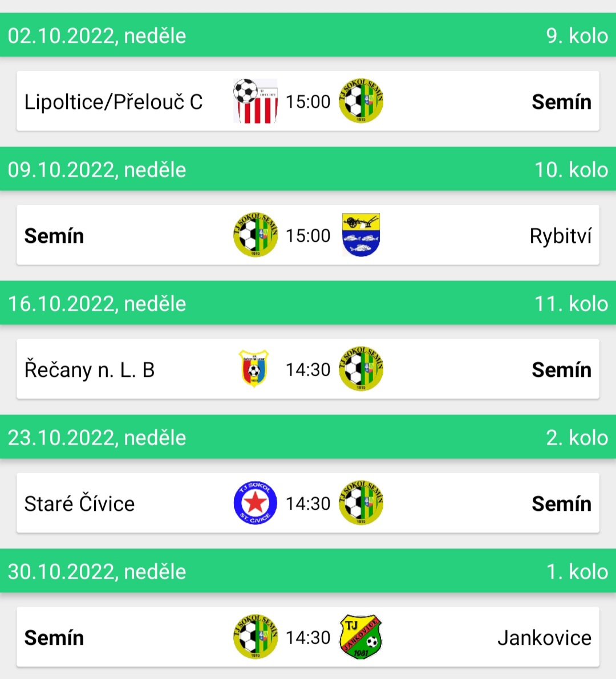
Task: Select the 30.10.2022 1. kolo header
Action: (308, 571)
